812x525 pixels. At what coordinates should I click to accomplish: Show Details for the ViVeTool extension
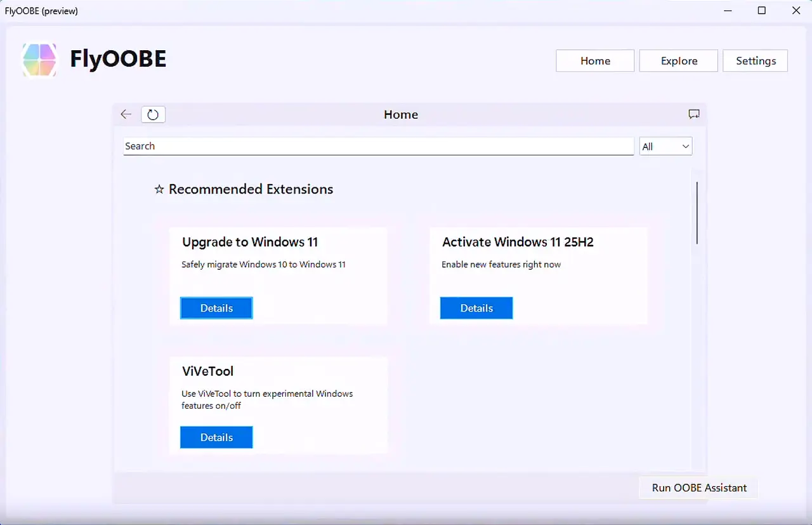[216, 437]
